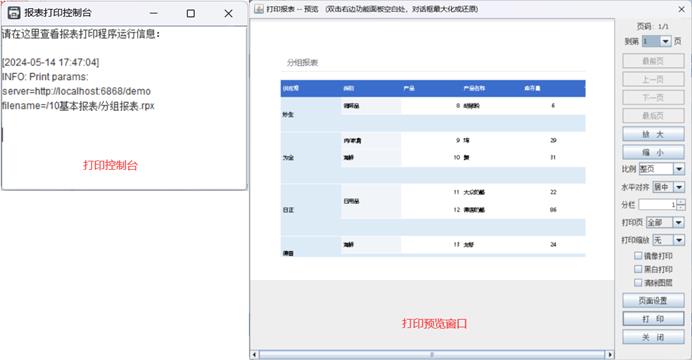The height and width of the screenshot is (360, 692).
Task: Click the disabled 最前页 first page button
Action: pyautogui.click(x=653, y=61)
